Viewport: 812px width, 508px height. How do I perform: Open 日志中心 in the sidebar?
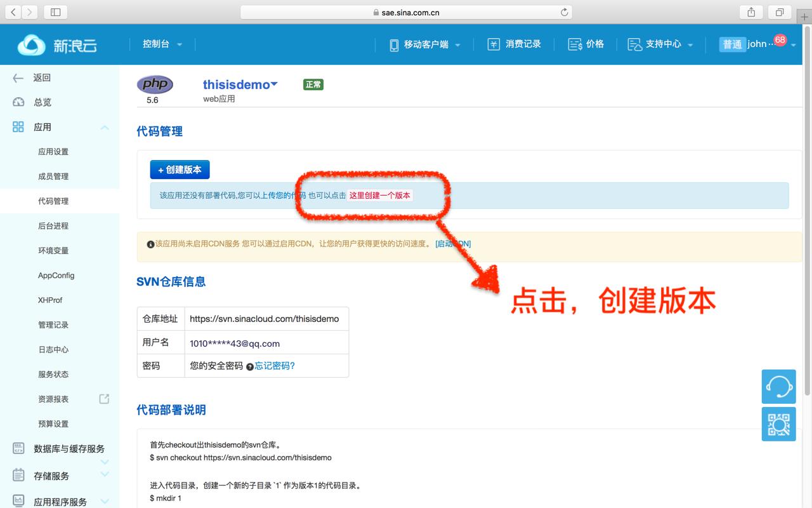tap(53, 350)
